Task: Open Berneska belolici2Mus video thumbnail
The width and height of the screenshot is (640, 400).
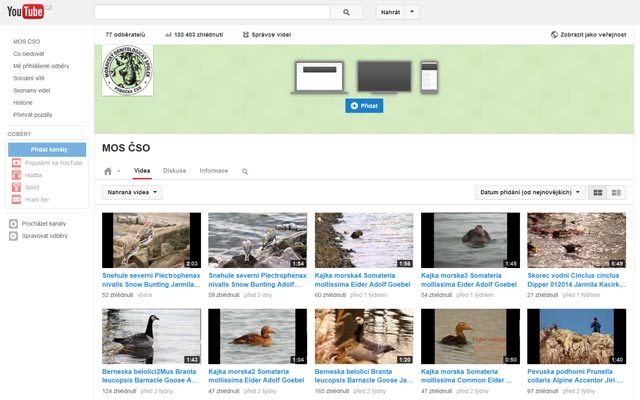Action: (151, 336)
